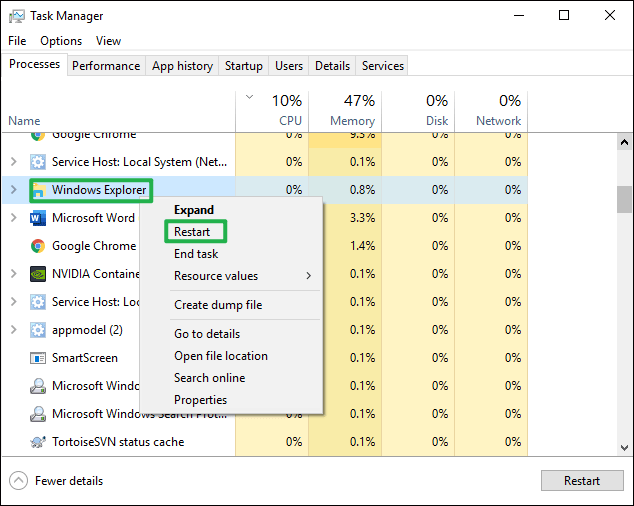This screenshot has height=506, width=634.
Task: Click Windows Explorer's 0.8% memory value
Action: click(x=362, y=190)
